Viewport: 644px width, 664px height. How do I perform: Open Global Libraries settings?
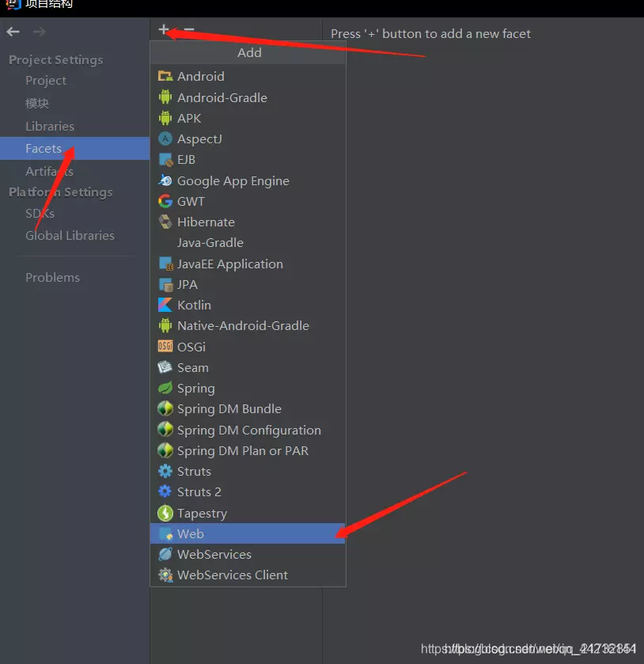pos(70,236)
